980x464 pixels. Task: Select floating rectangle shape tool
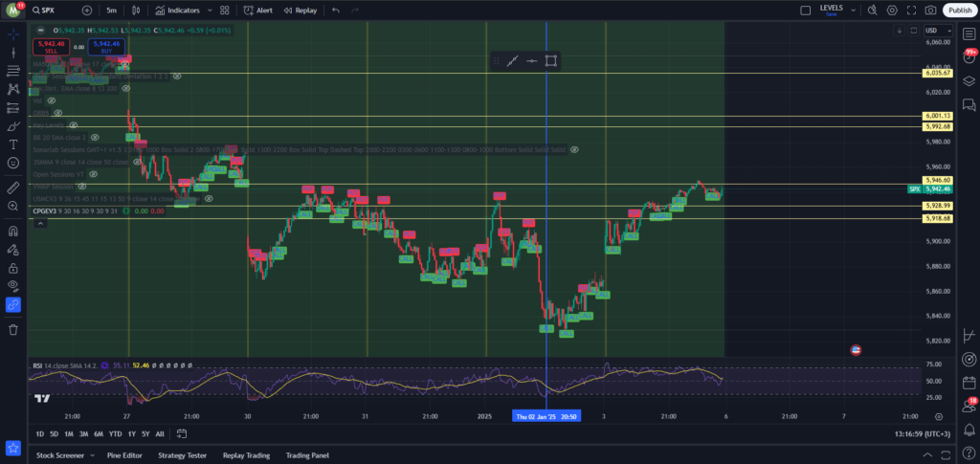click(x=550, y=60)
